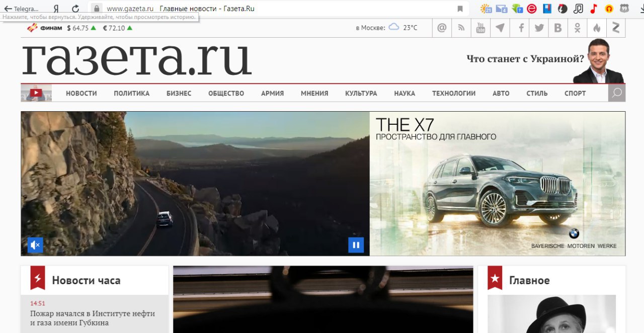
Task: Open Gazeta's Odnoklassniki icon
Action: pyautogui.click(x=577, y=28)
